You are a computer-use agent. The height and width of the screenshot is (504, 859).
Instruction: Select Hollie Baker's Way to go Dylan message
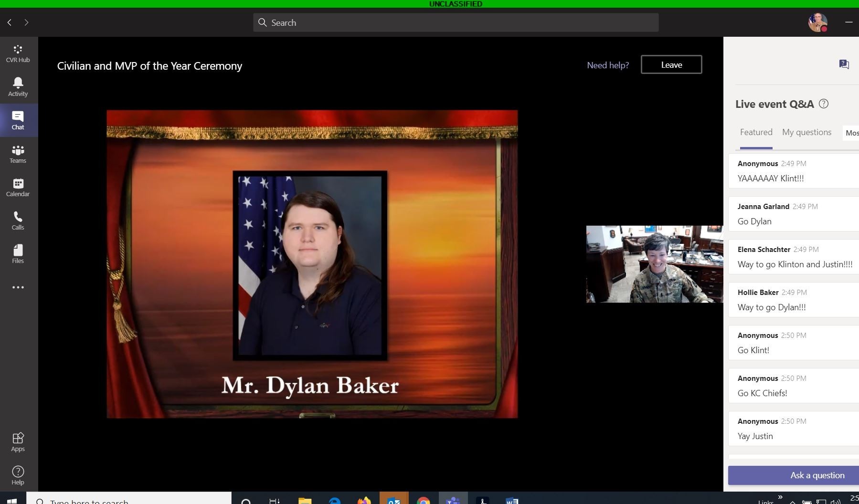[x=794, y=300]
